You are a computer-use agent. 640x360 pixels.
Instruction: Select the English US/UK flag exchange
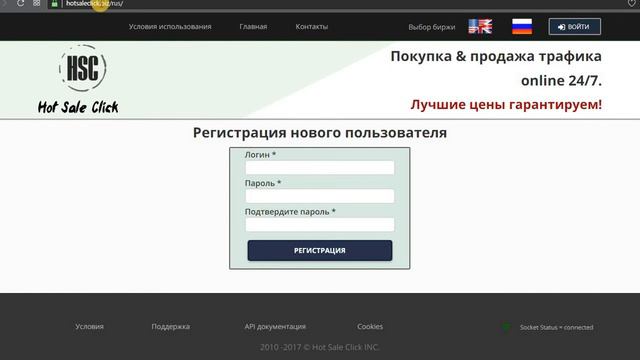[x=480, y=27]
